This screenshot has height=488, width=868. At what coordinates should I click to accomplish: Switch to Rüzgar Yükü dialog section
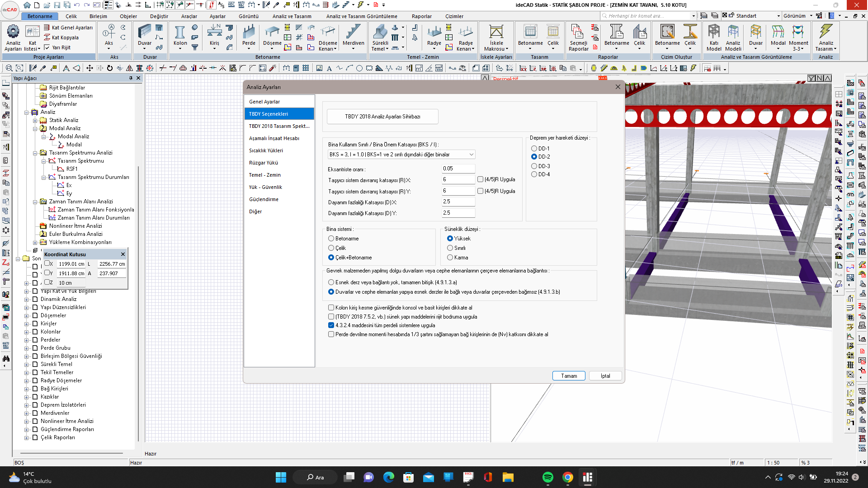click(x=279, y=163)
